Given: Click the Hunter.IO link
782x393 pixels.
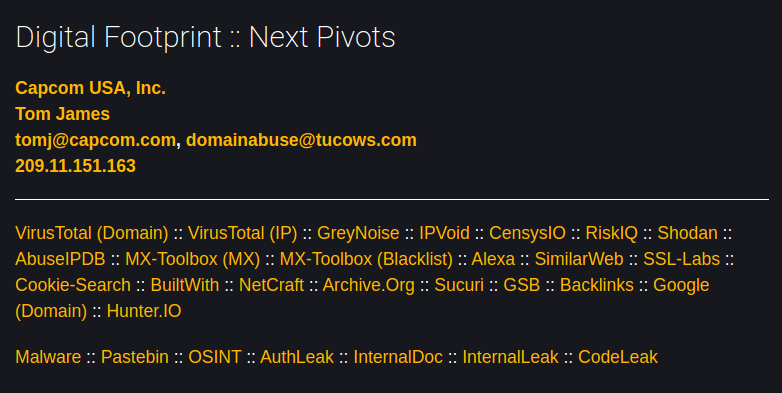Looking at the screenshot, I should coord(144,311).
